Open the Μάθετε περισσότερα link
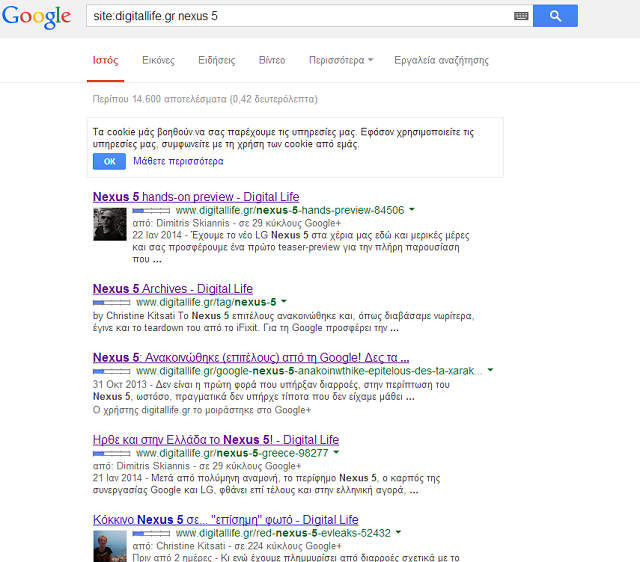 tap(178, 161)
